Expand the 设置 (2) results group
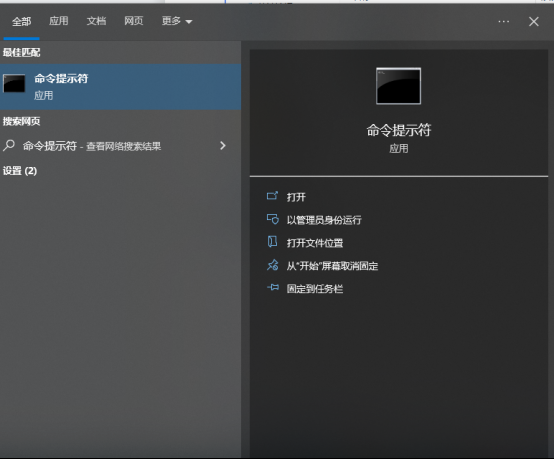Viewport: 554px width, 459px height. point(20,171)
